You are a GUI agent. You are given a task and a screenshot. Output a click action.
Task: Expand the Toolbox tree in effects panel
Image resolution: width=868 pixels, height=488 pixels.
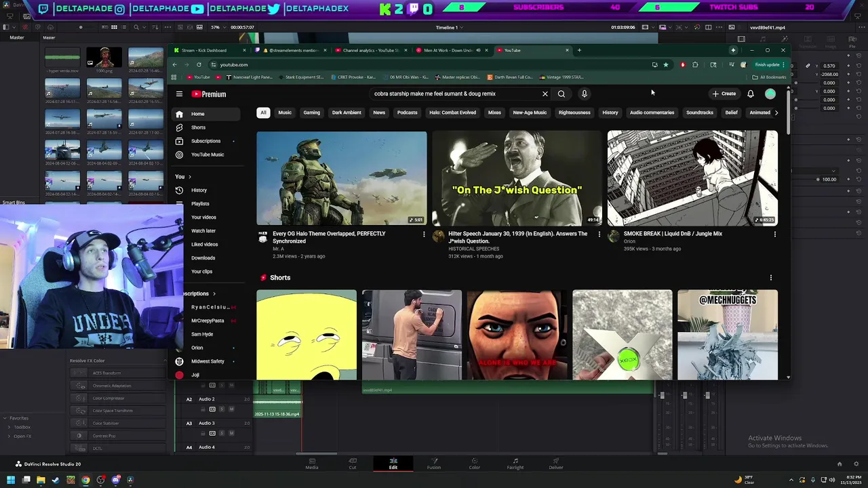click(x=9, y=427)
